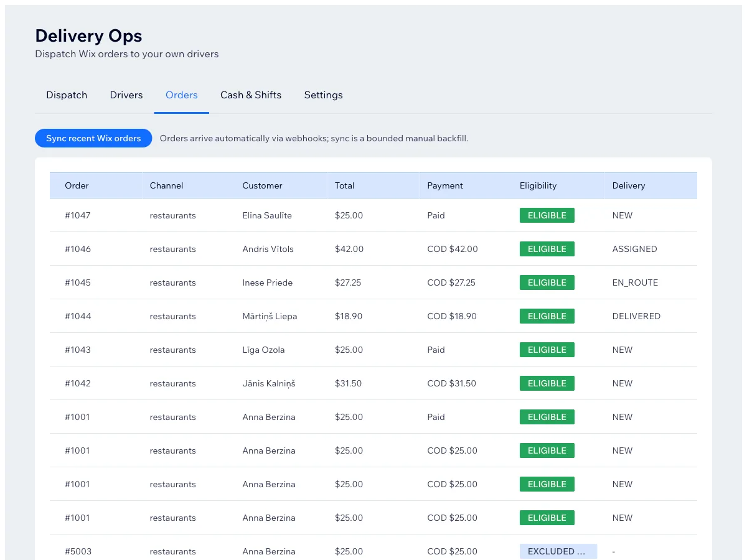Click Paid payment for order #1047
Image resolution: width=747 pixels, height=560 pixels.
tap(436, 215)
